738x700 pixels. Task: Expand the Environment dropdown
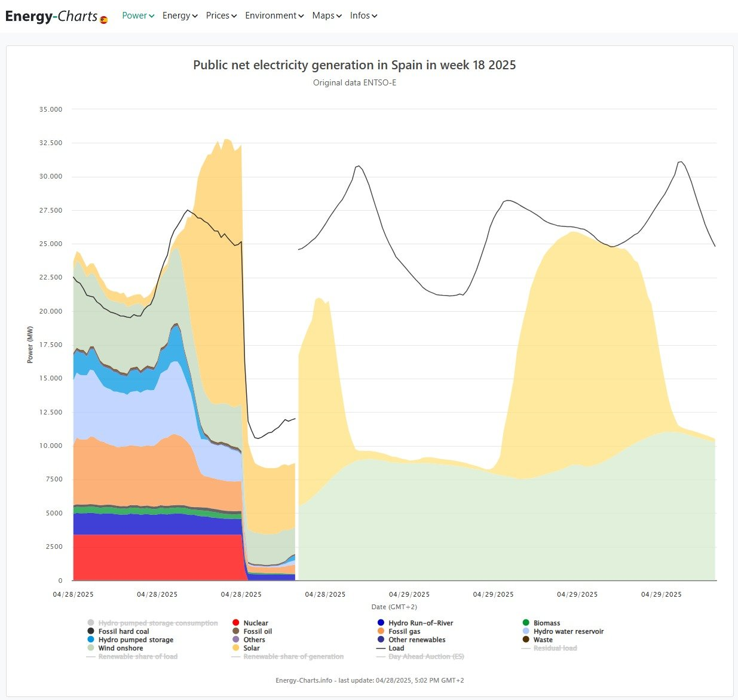(274, 16)
